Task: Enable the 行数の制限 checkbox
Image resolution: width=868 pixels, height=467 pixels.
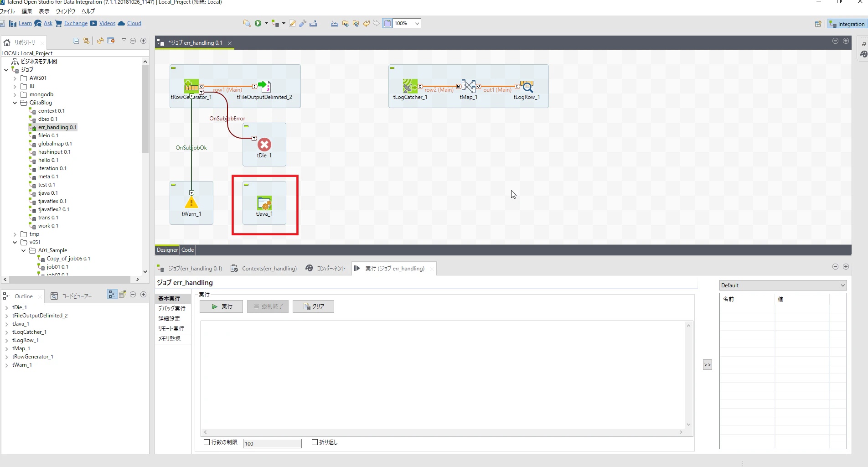Action: pyautogui.click(x=207, y=442)
